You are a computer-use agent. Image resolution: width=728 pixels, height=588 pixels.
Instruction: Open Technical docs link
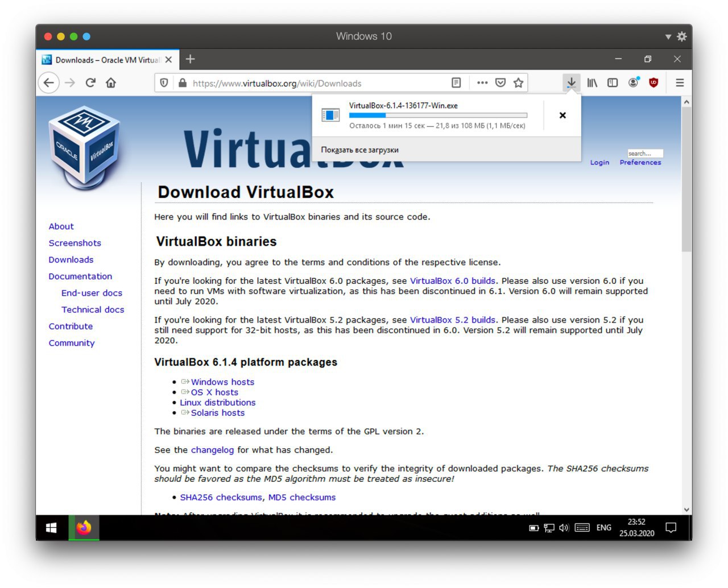[93, 309]
